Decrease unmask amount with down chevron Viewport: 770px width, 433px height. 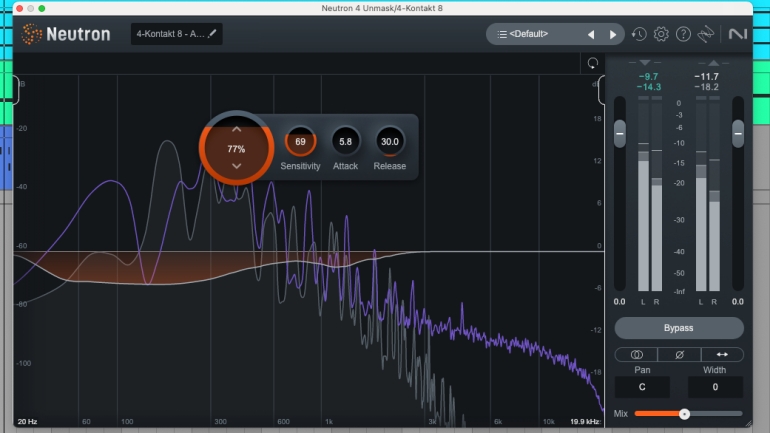pos(236,165)
